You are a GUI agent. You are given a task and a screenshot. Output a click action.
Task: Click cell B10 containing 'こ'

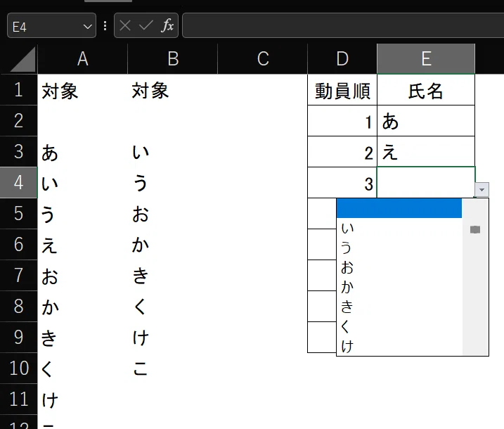[x=173, y=368]
